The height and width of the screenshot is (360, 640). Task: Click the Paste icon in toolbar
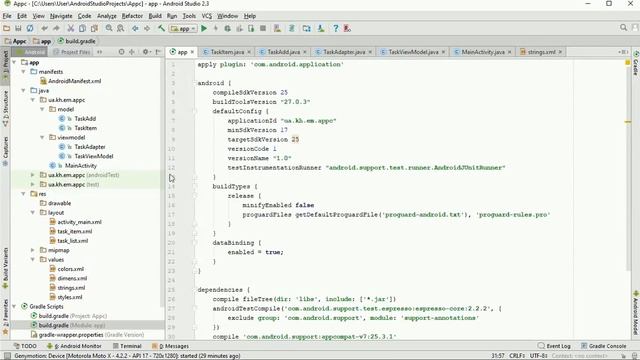[94, 28]
